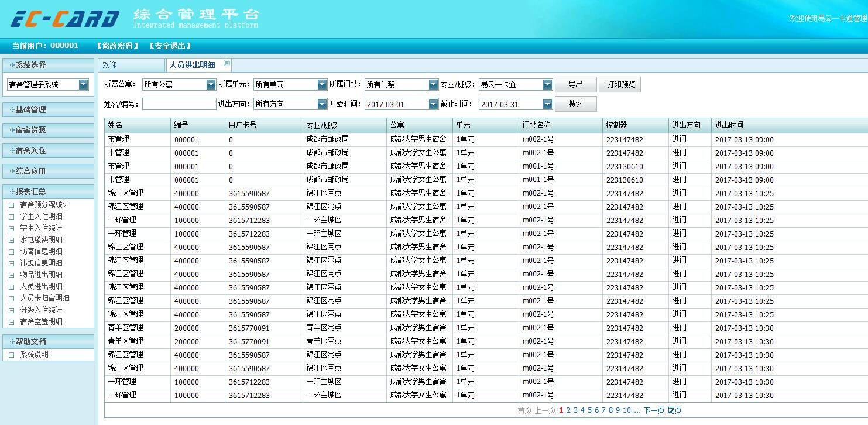Open 人员未归宿明细 report
The height and width of the screenshot is (425, 868).
click(44, 298)
